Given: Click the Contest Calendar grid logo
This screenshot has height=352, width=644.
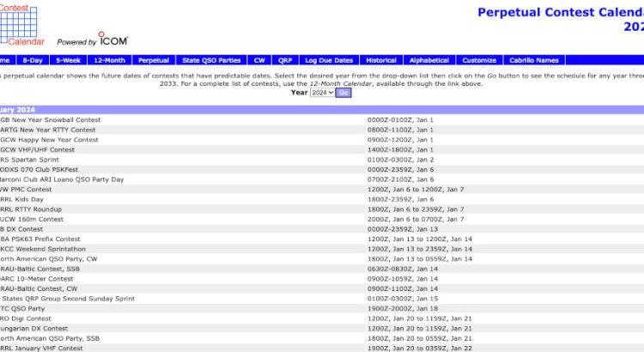Looking at the screenshot, I should click(21, 25).
